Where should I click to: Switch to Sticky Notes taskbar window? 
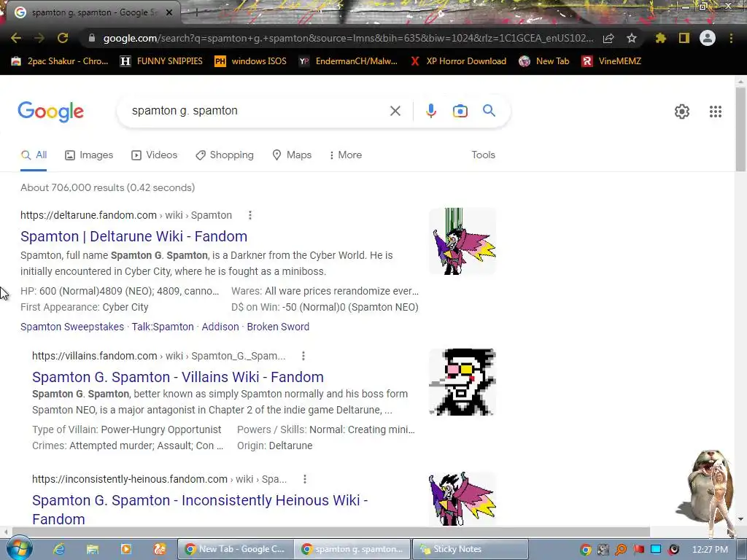click(471, 549)
